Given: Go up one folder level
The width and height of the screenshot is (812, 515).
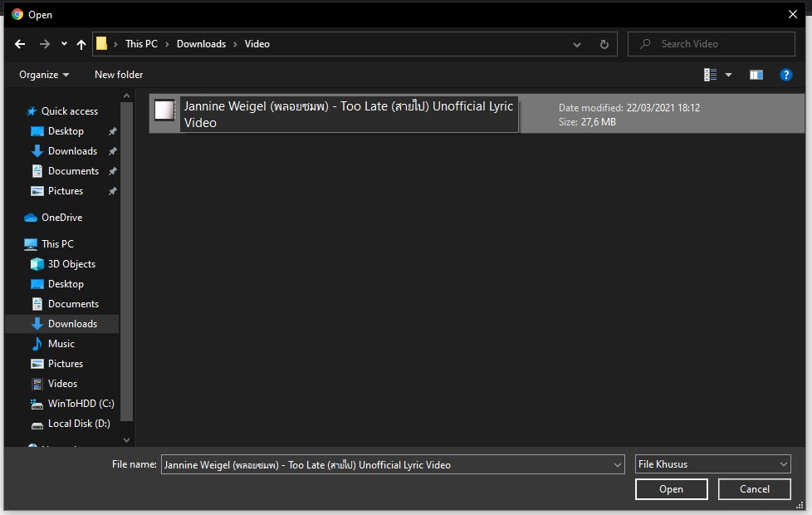Looking at the screenshot, I should pyautogui.click(x=81, y=44).
